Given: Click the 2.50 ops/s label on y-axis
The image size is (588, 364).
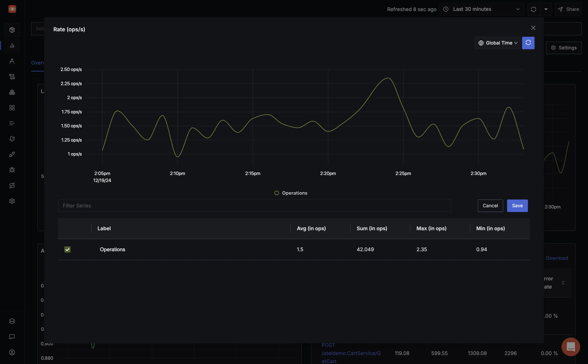Looking at the screenshot, I should [71, 69].
